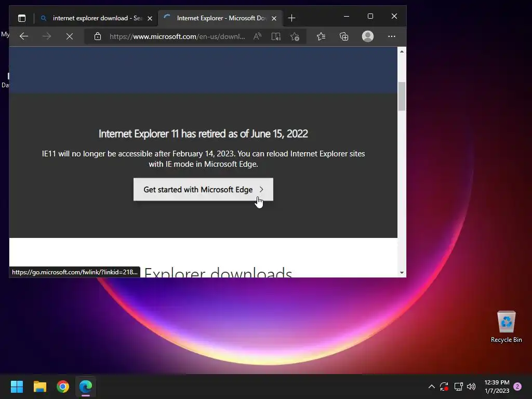The width and height of the screenshot is (532, 399).
Task: Open the Windows Start menu
Action: 17,387
